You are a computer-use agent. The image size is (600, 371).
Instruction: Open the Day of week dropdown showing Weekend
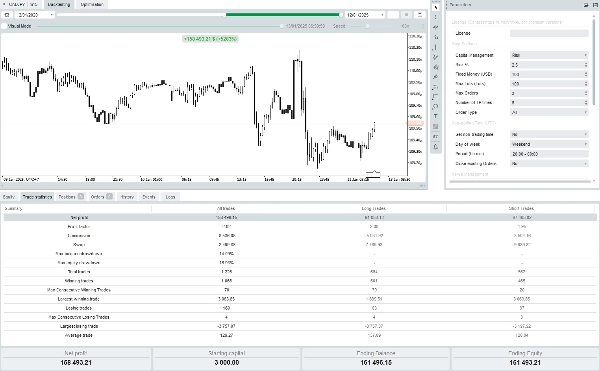pyautogui.click(x=549, y=144)
